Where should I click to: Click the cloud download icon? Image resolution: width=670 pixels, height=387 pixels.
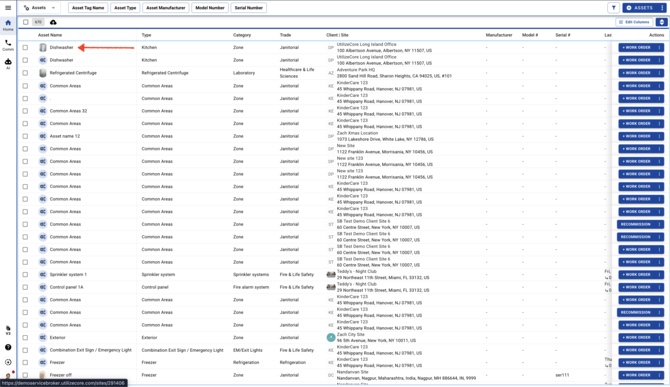click(53, 22)
